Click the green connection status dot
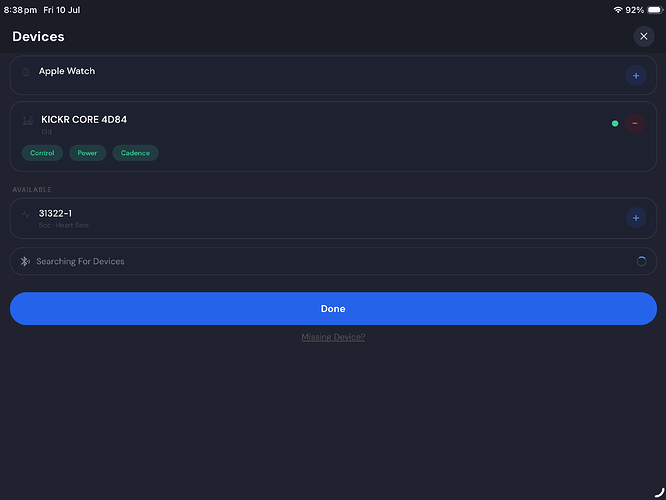This screenshot has height=500, width=666. pos(615,124)
